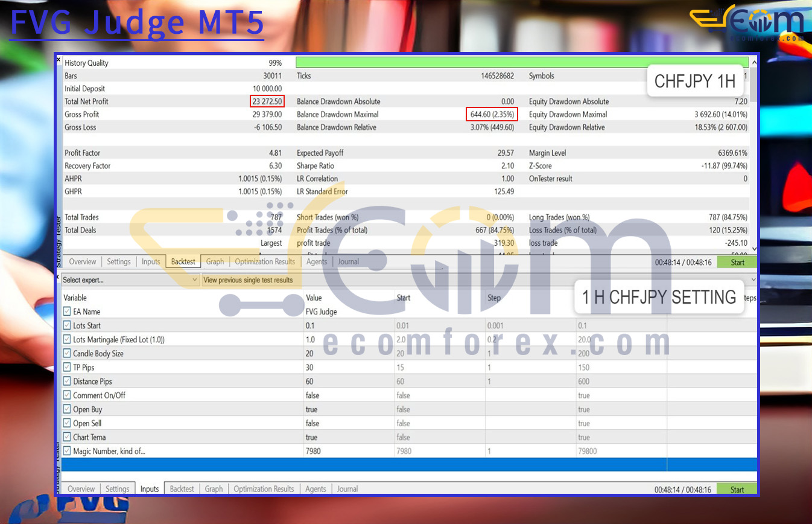This screenshot has height=524, width=812.
Task: Close the lower Strategy Tester inputs panel
Action: (59, 277)
